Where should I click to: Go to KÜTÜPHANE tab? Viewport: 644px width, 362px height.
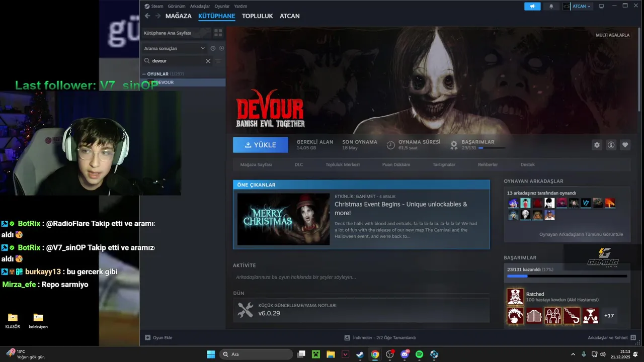(217, 16)
